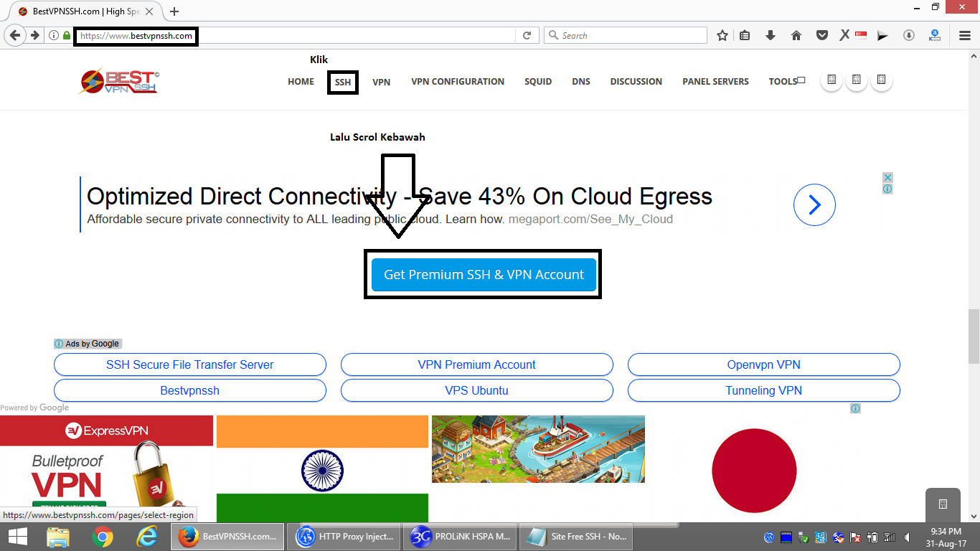Click the blue arrow circle on Megaport ad
980x551 pixels.
point(814,205)
